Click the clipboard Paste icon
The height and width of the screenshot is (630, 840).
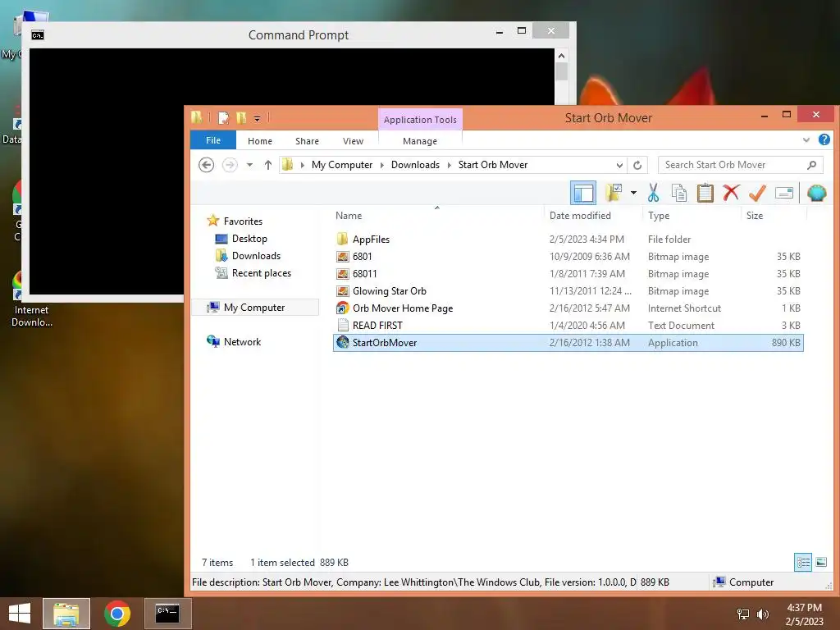point(705,193)
